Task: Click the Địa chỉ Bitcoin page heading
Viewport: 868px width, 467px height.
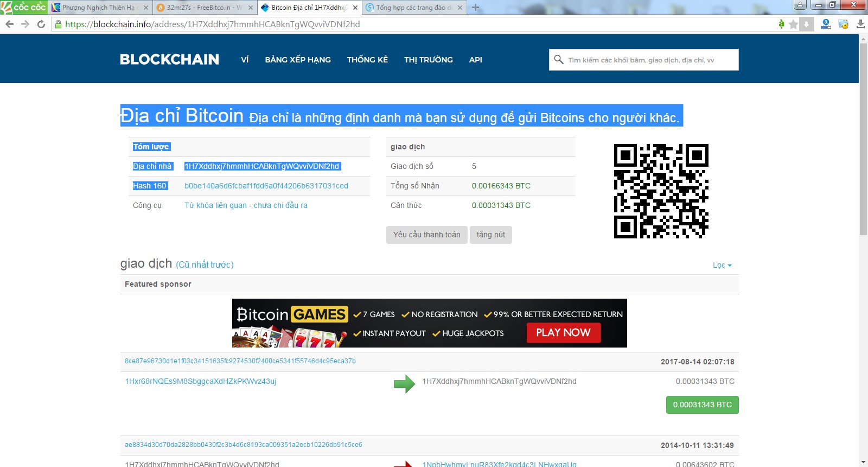Action: click(x=182, y=116)
